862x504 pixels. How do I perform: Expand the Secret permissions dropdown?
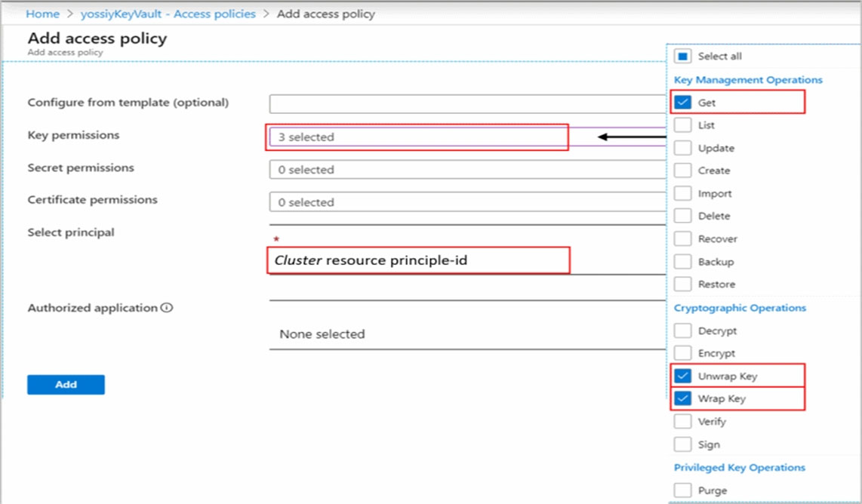(468, 170)
